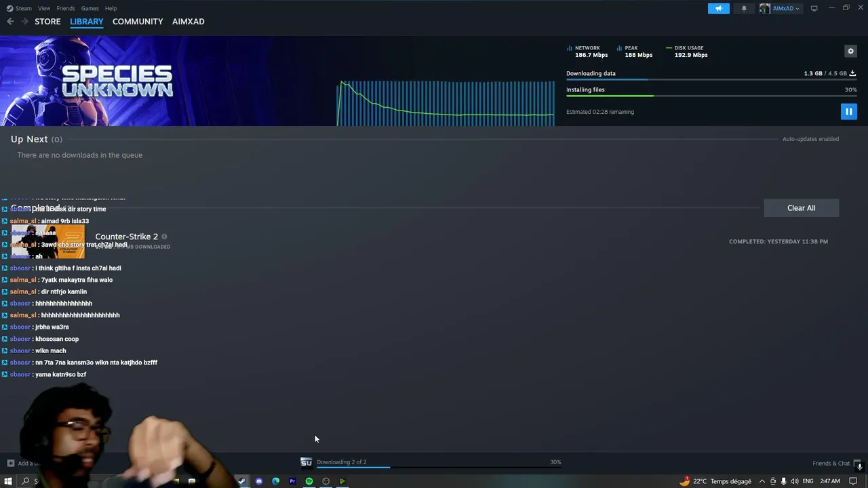Click the NETWORK 186.7 Mbps stat
This screenshot has height=488, width=868.
[587, 52]
